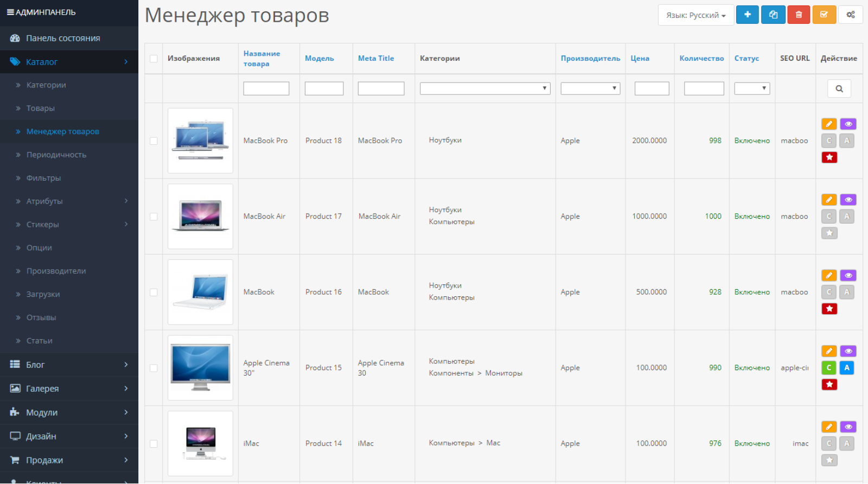The image size is (868, 484).
Task: Open the Язык: Русский language dropdown
Action: pos(696,15)
